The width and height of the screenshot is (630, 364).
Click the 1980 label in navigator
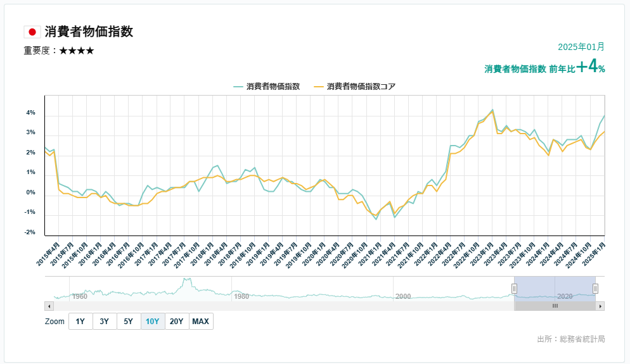click(241, 296)
